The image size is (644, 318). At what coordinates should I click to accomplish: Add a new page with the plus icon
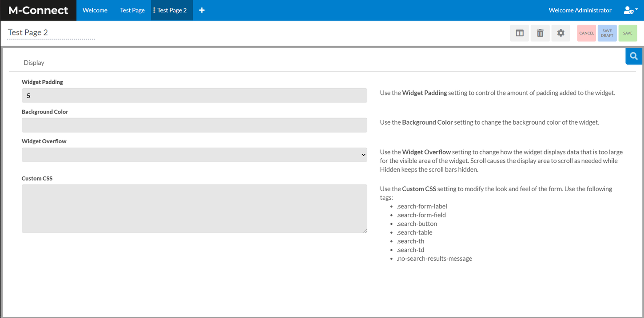(x=202, y=9)
